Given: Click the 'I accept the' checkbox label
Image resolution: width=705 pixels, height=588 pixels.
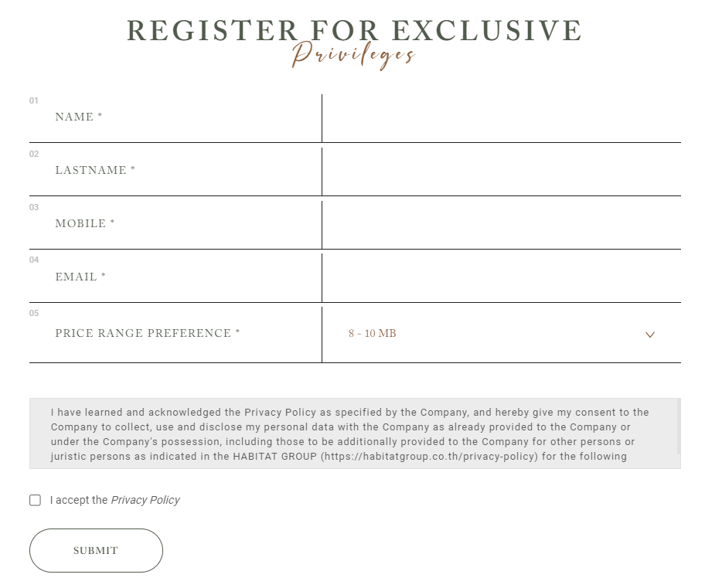Looking at the screenshot, I should click(79, 500).
